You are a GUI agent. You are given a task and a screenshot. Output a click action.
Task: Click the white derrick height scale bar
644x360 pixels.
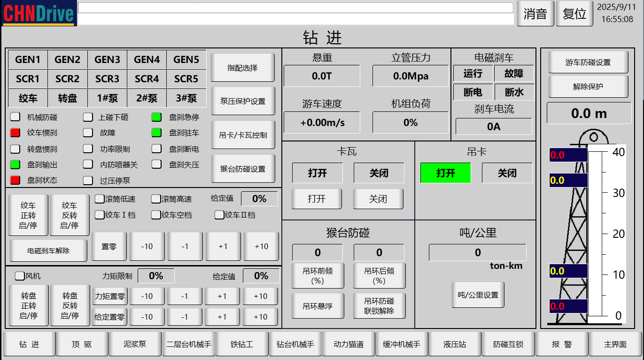pos(596,234)
